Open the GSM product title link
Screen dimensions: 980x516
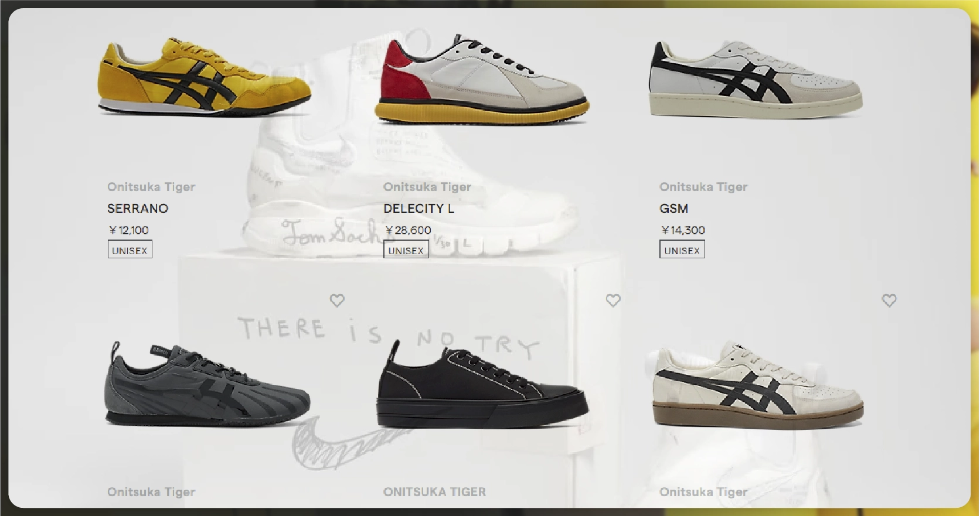tap(674, 209)
